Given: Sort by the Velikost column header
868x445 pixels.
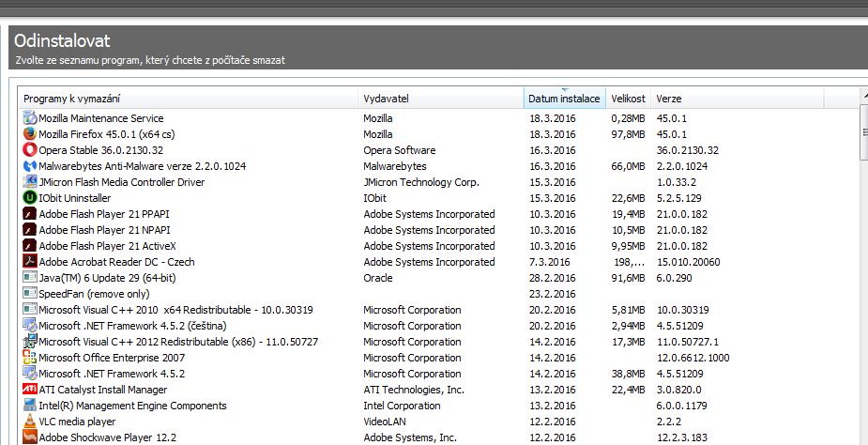Looking at the screenshot, I should pos(628,99).
